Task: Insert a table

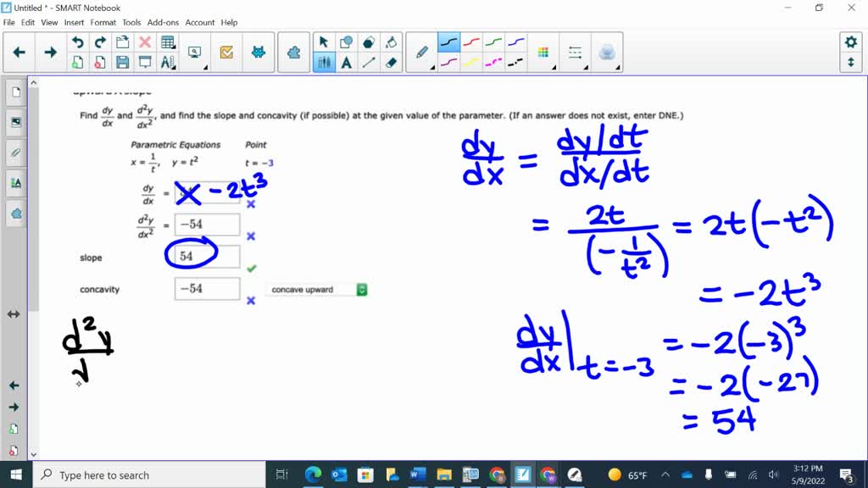Action: [168, 42]
